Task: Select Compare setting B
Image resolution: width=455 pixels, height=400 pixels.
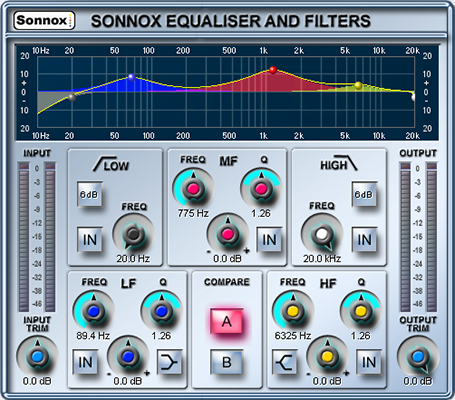Action: tap(227, 362)
